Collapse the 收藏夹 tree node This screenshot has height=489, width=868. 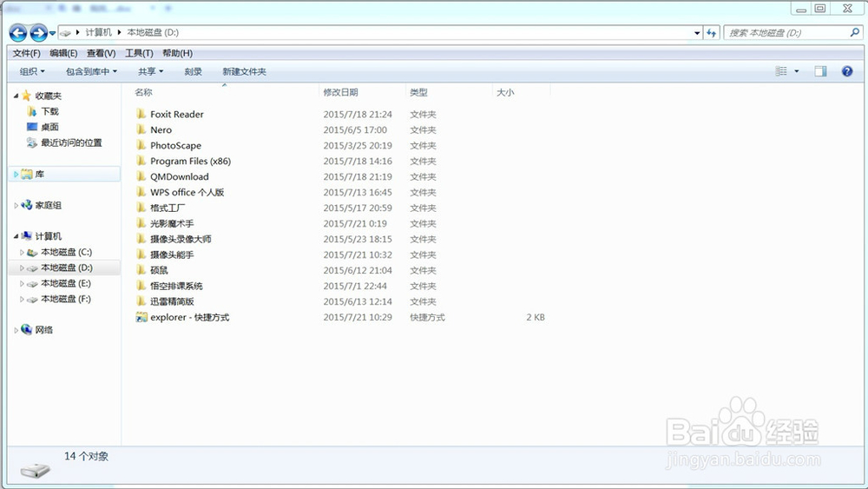pyautogui.click(x=16, y=96)
